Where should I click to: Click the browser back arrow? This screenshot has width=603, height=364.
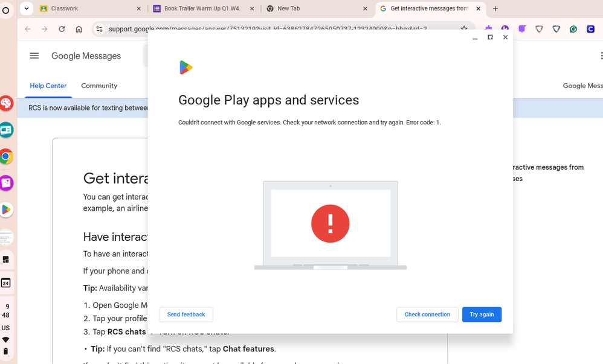pyautogui.click(x=27, y=29)
